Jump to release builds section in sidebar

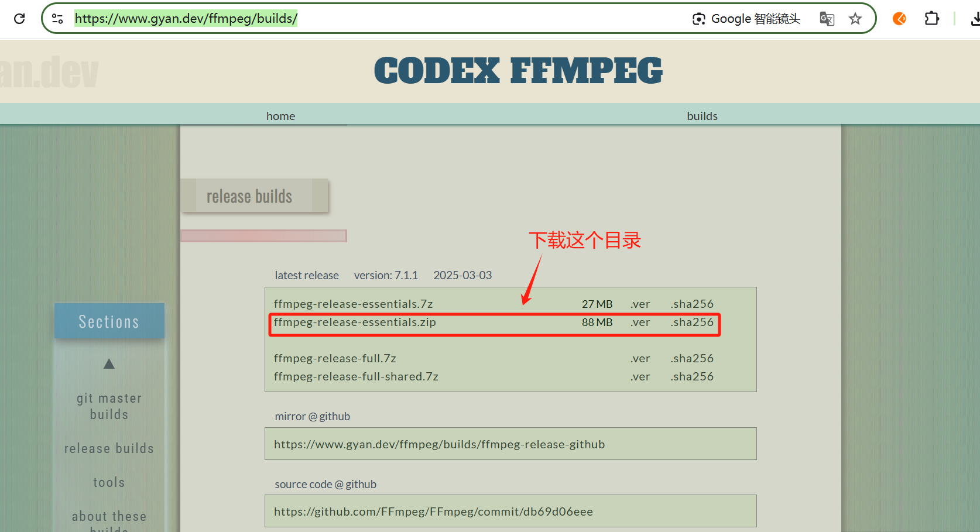109,448
